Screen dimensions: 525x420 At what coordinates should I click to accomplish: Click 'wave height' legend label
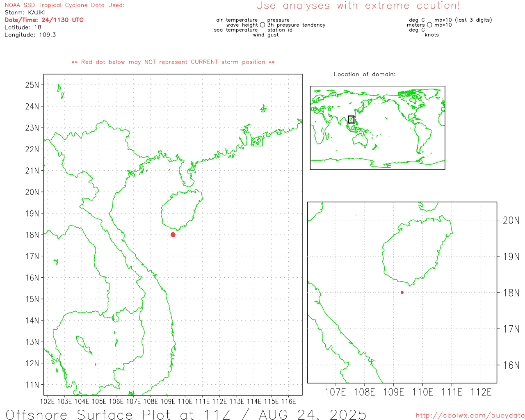pos(242,25)
